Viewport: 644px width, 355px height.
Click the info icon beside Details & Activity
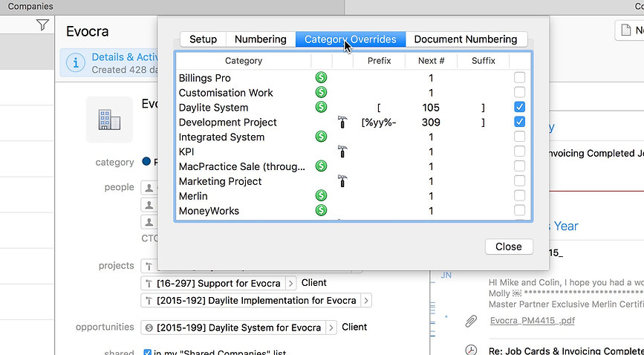(x=76, y=63)
